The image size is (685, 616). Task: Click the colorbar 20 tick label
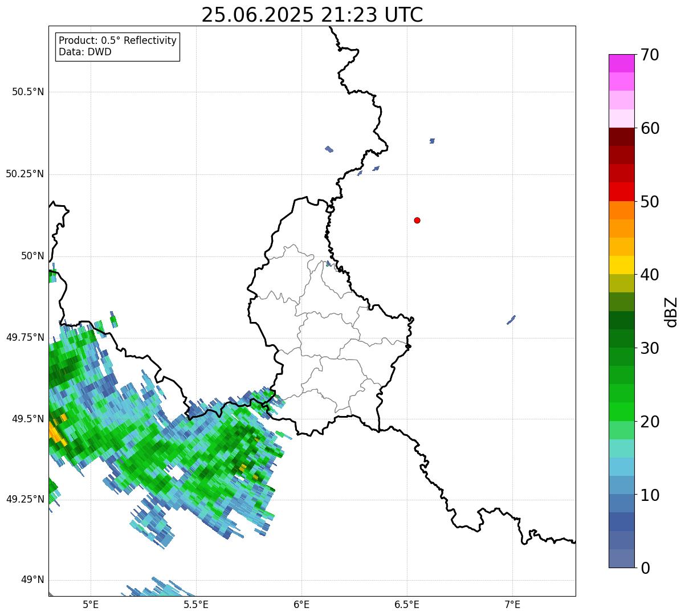(x=650, y=422)
